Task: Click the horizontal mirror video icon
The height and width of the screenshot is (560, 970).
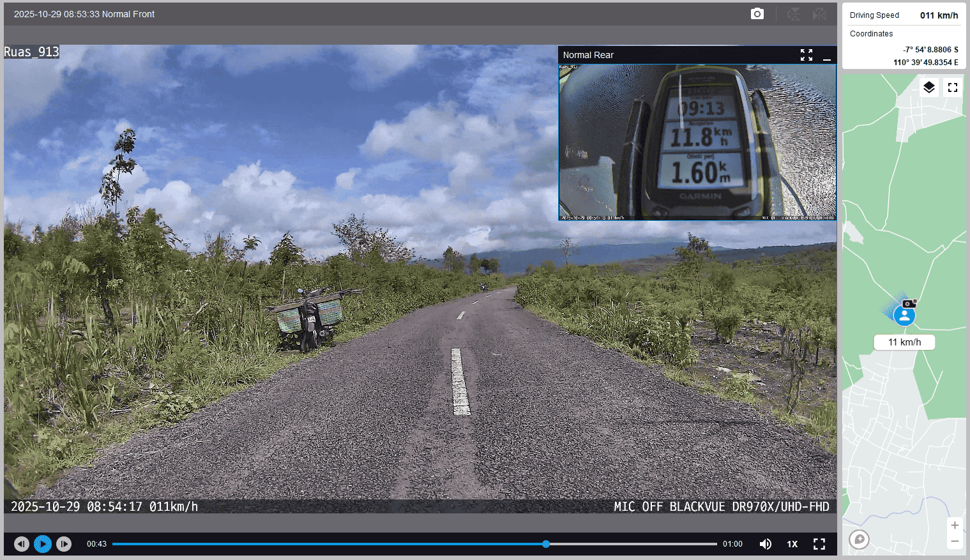Action: [819, 14]
